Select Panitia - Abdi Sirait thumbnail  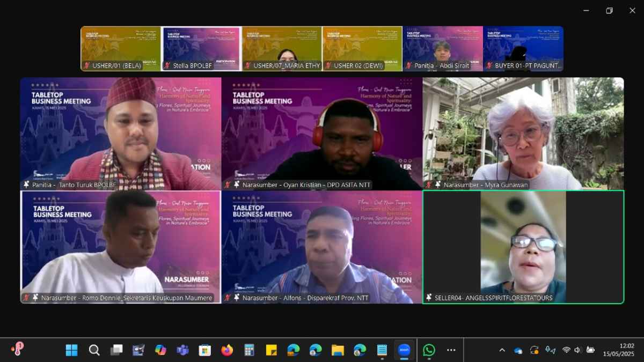(x=443, y=49)
